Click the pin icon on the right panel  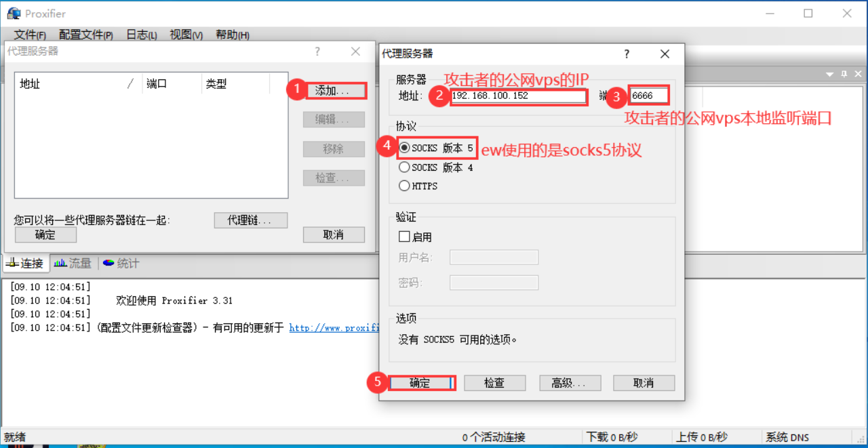coord(844,74)
